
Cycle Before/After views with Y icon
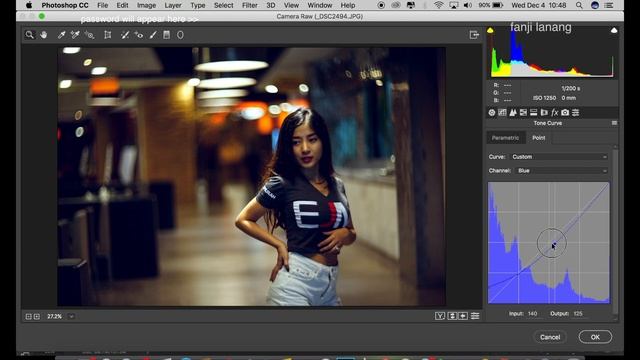tap(440, 316)
